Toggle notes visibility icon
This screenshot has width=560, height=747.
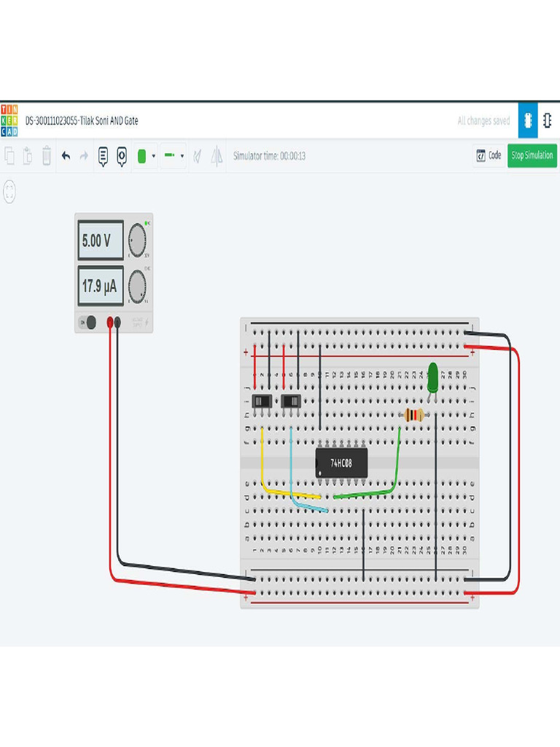click(x=122, y=156)
